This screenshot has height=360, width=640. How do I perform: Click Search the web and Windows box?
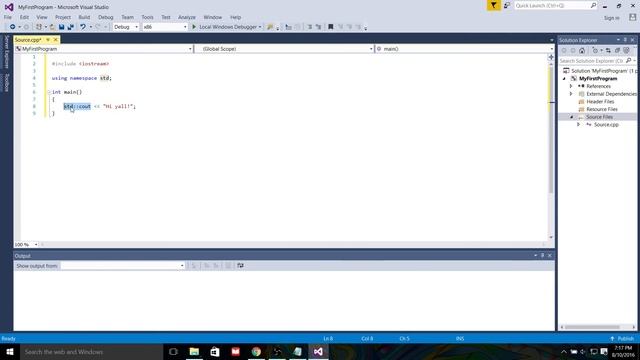click(92, 351)
